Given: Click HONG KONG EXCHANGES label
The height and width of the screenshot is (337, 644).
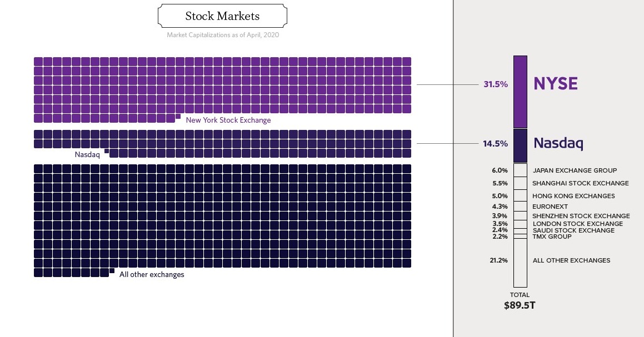Looking at the screenshot, I should coord(573,196).
